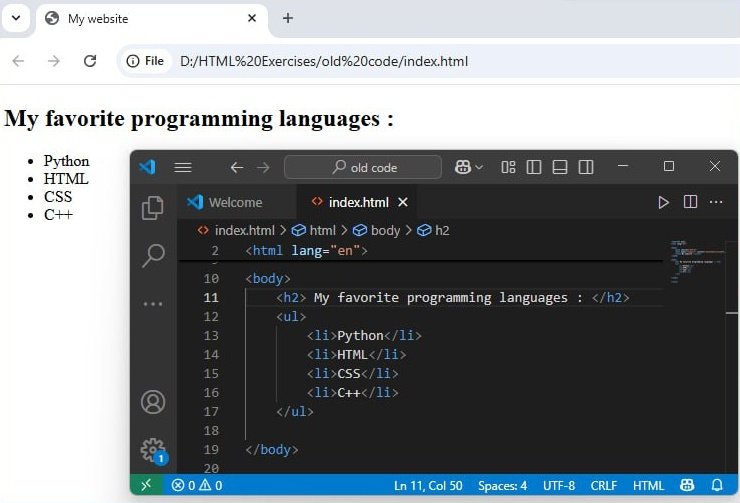Run the file with the play button
Viewport: 740px width, 503px height.
coord(664,202)
